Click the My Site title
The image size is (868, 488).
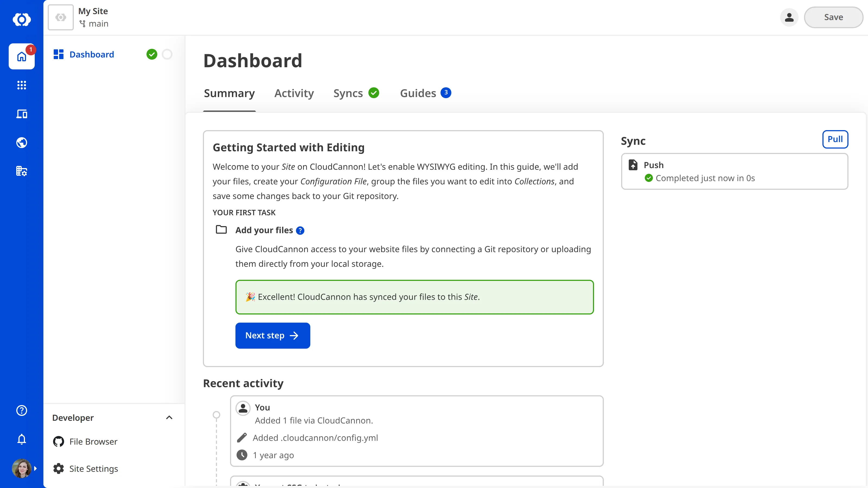click(x=93, y=11)
